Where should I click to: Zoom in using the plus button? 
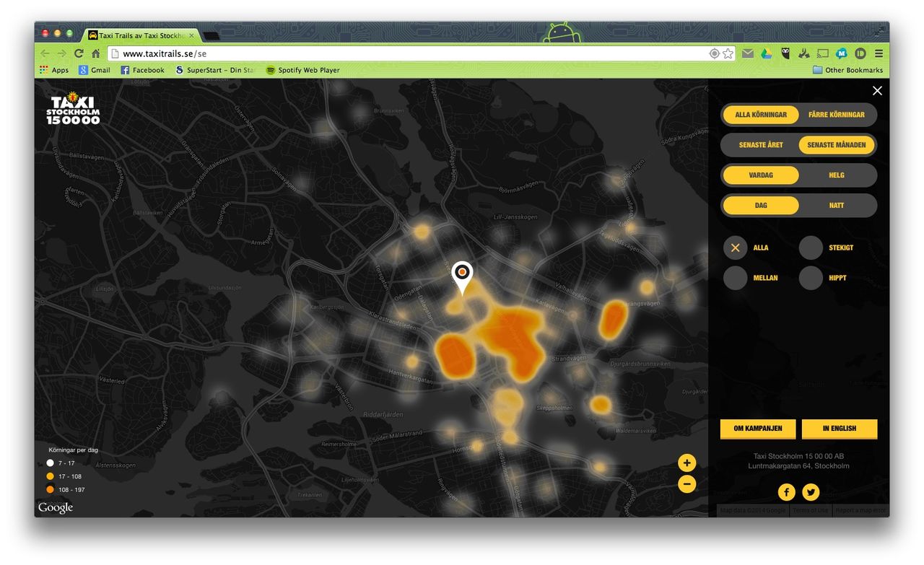pyautogui.click(x=687, y=463)
